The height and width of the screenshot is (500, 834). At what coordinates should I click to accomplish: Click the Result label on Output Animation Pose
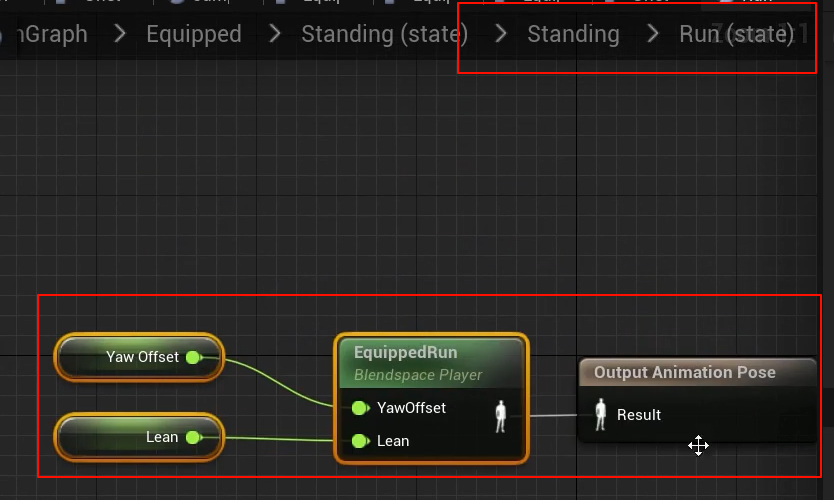639,414
